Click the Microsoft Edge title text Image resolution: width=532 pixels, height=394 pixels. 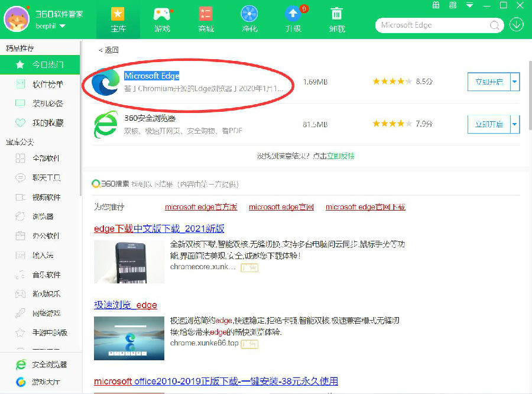(x=152, y=76)
